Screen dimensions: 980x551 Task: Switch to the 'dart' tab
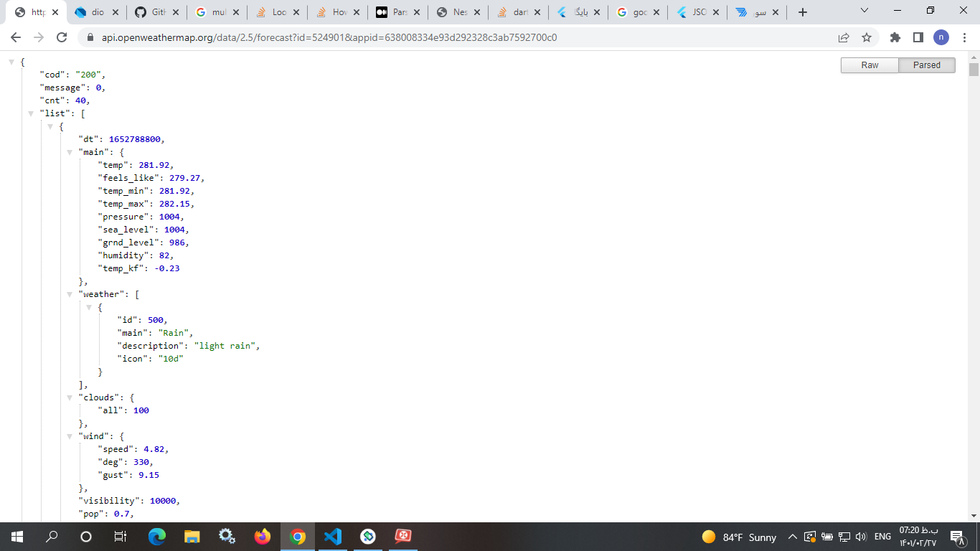tap(519, 12)
